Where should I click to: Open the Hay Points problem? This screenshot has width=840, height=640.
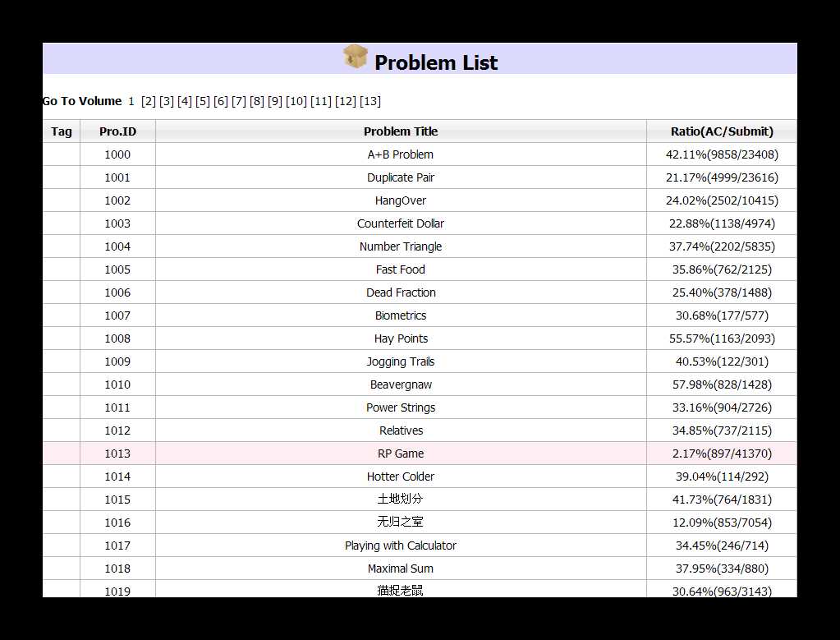point(401,338)
